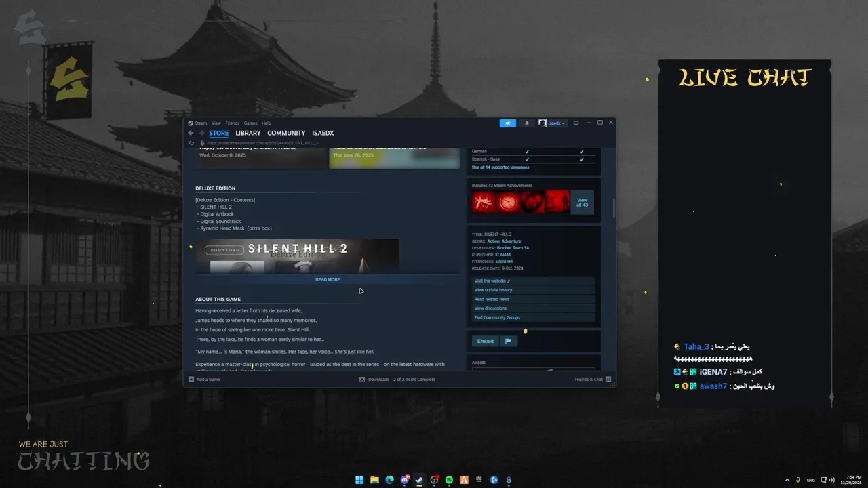Viewport: 868px width, 488px height.
Task: Open Discord from taskbar
Action: pos(405,480)
